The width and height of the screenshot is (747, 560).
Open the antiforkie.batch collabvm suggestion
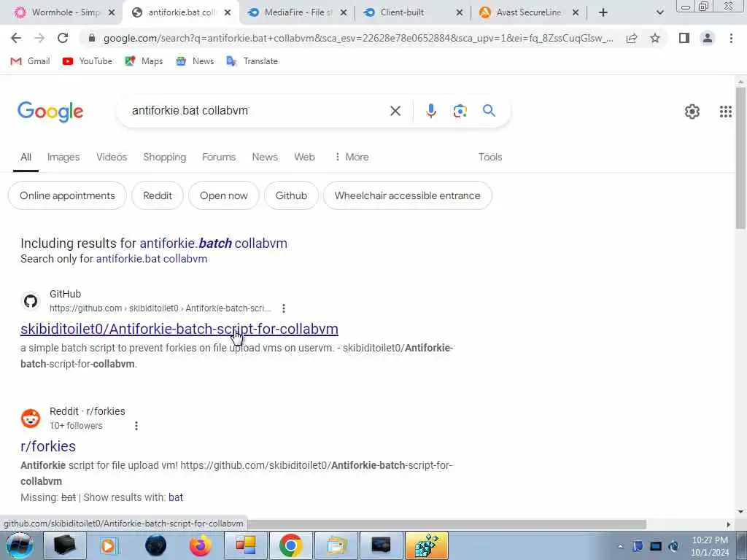point(214,244)
